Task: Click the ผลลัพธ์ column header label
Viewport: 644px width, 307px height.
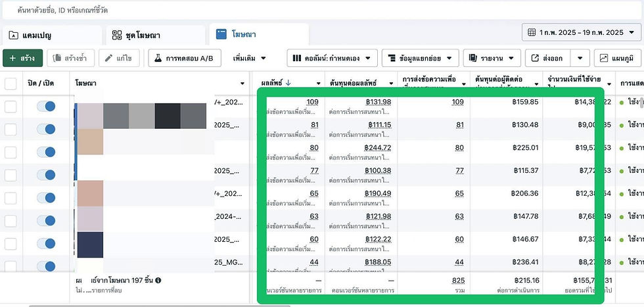Action: tap(273, 83)
